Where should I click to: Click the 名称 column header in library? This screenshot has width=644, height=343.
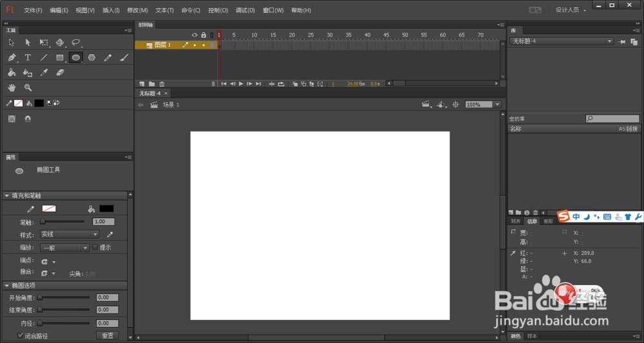coord(515,129)
